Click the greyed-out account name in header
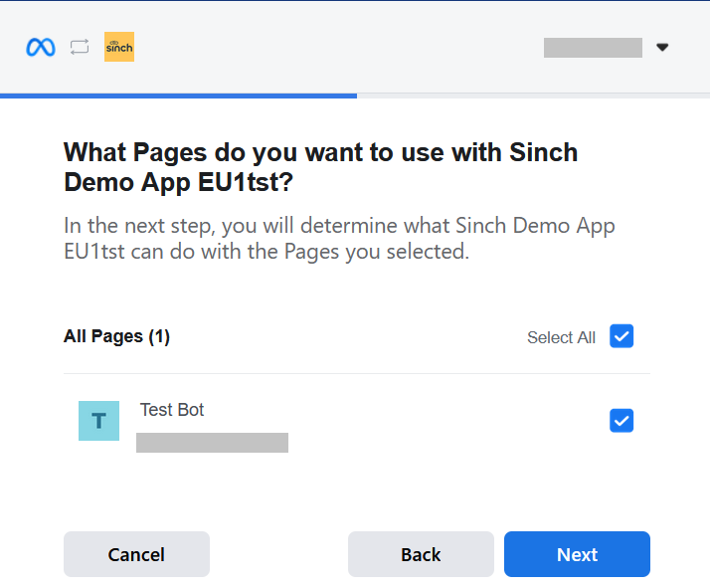Viewport: 710px width, 588px height. (593, 48)
